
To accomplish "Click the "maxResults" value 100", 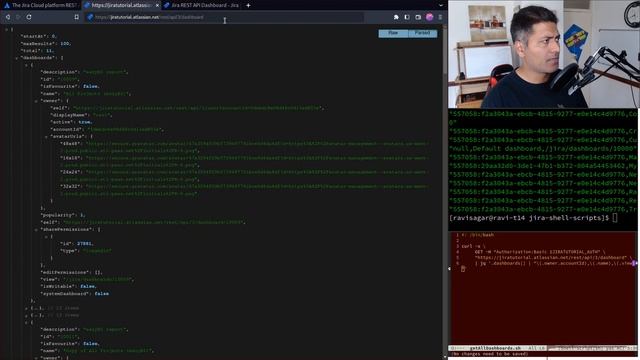I will click(65, 44).
